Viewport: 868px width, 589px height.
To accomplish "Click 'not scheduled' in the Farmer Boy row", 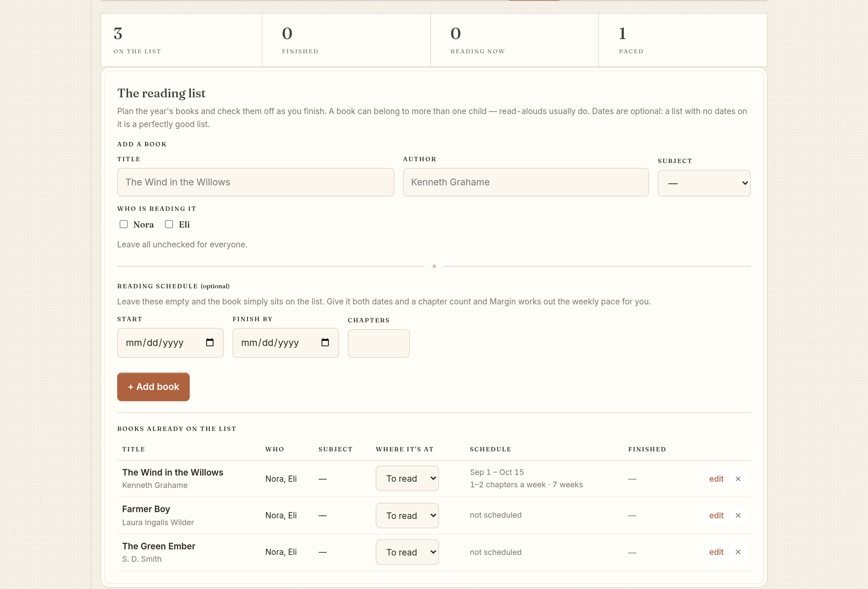I will [496, 515].
